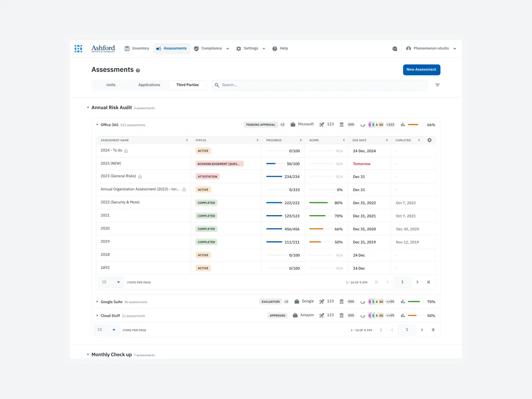Open the Compliance menu
The height and width of the screenshot is (399, 532).
pyautogui.click(x=211, y=49)
